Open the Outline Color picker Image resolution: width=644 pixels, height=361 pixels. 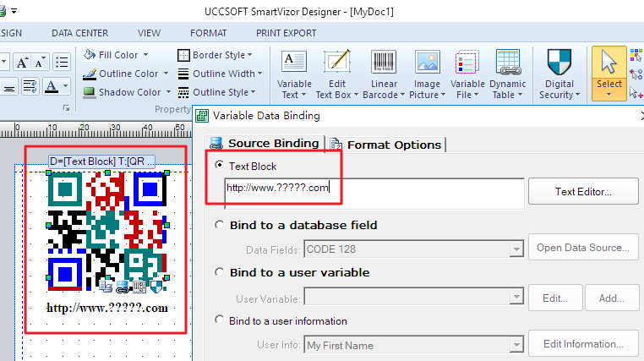click(126, 74)
